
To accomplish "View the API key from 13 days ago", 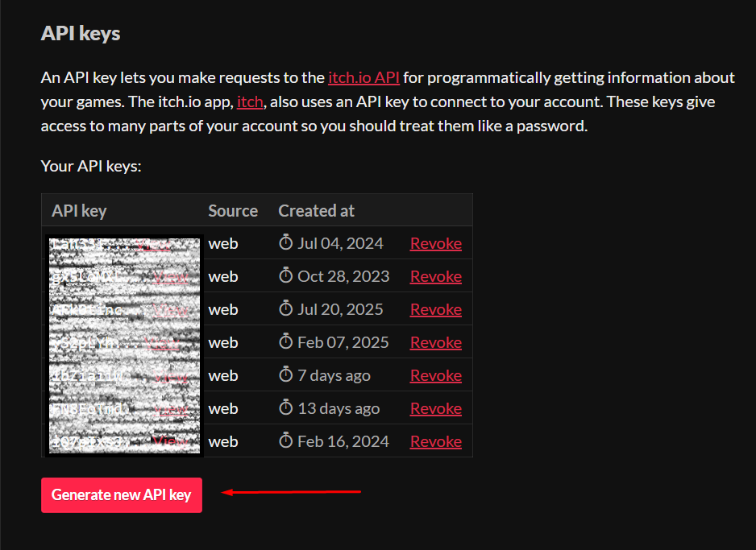I will click(x=170, y=408).
